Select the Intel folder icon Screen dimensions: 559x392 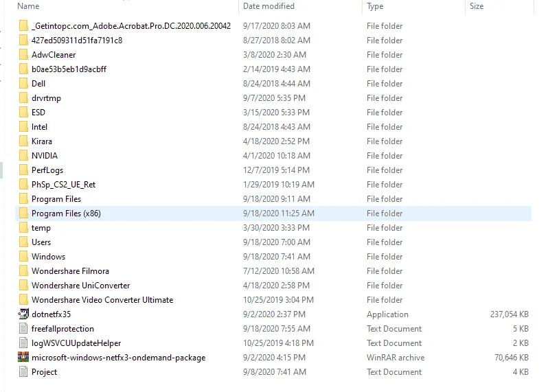23,126
